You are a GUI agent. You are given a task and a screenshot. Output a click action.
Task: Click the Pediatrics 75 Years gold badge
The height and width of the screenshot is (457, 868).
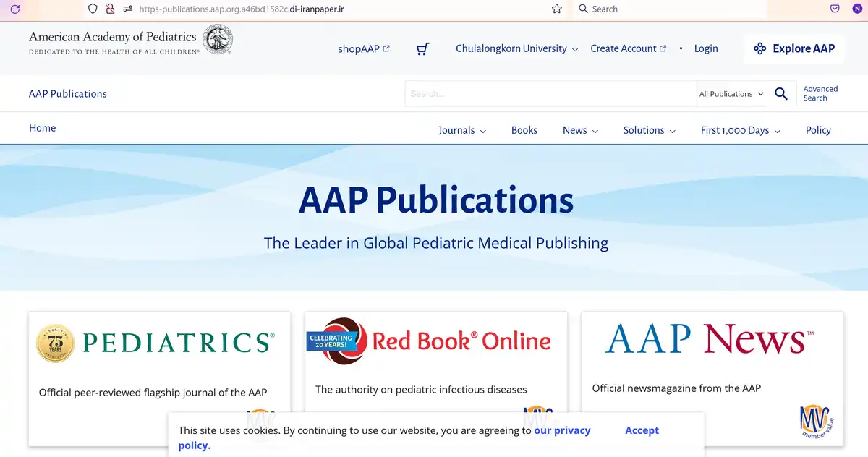click(56, 343)
